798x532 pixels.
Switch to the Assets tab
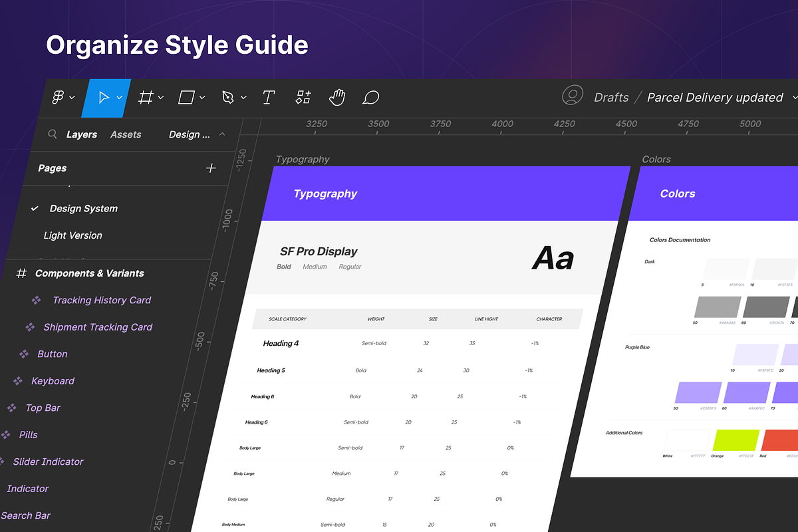[126, 134]
